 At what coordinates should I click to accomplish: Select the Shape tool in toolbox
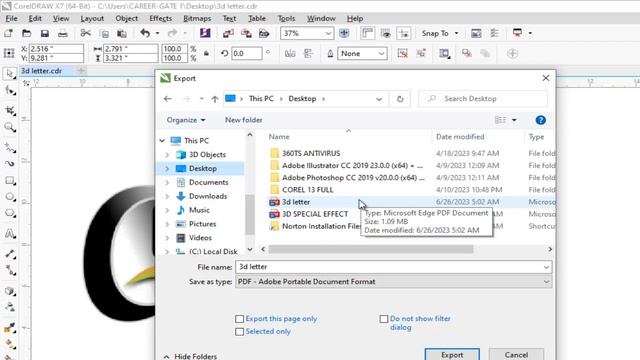pos(10,91)
